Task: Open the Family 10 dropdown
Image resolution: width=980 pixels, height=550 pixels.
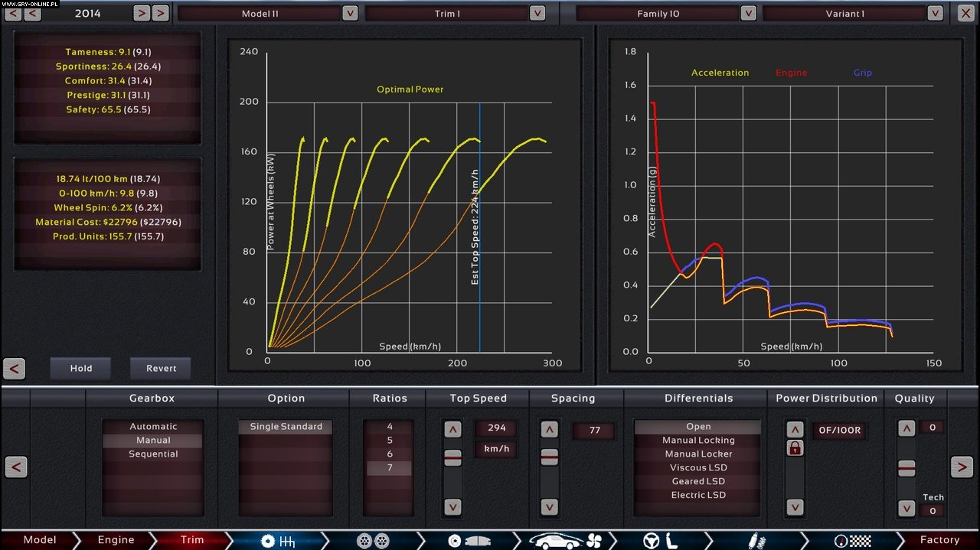Action: [748, 13]
